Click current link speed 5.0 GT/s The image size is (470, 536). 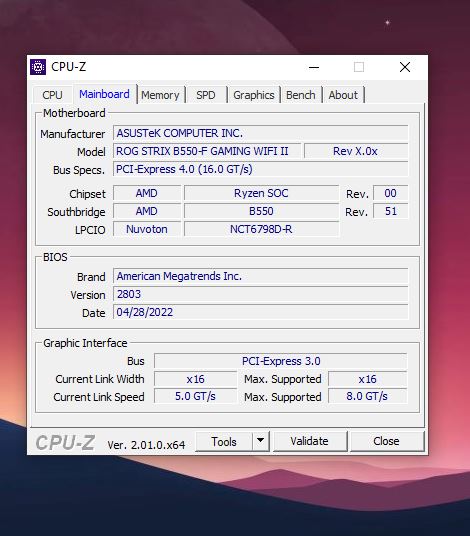[196, 396]
